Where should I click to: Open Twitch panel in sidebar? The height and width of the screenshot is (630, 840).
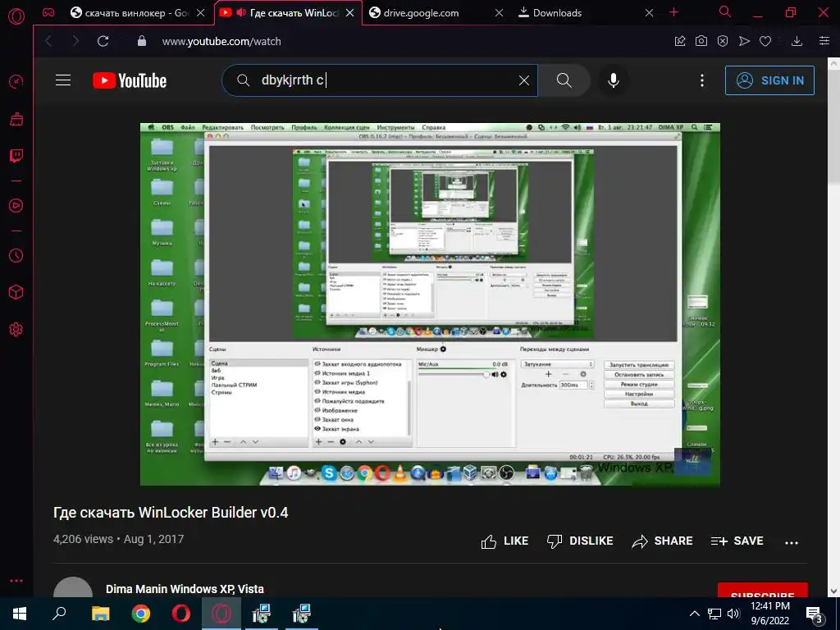16,156
